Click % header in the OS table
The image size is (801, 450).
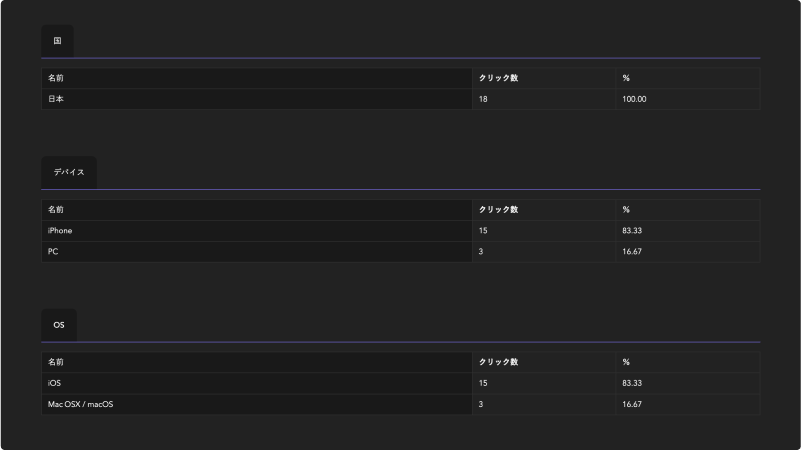pos(626,362)
